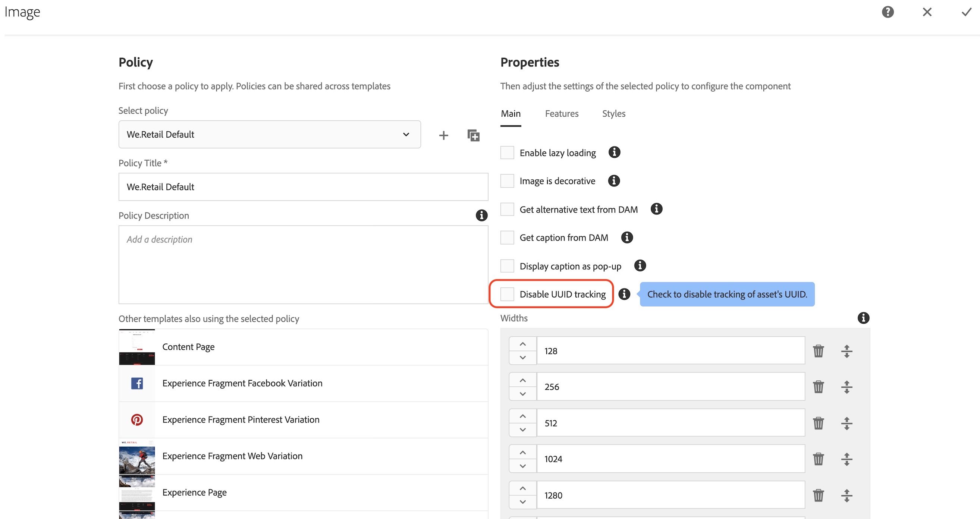Check Disable UUID tracking
Image resolution: width=980 pixels, height=519 pixels.
(507, 294)
